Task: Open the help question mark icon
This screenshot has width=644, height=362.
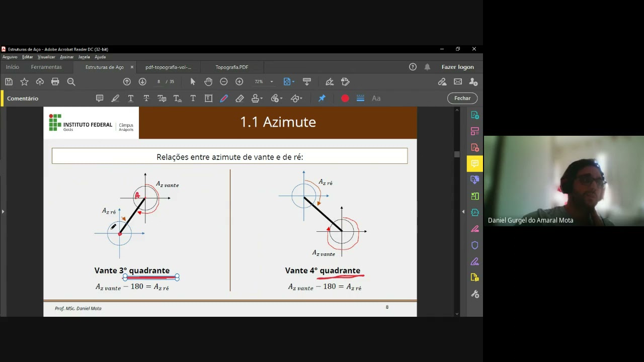Action: (x=413, y=67)
